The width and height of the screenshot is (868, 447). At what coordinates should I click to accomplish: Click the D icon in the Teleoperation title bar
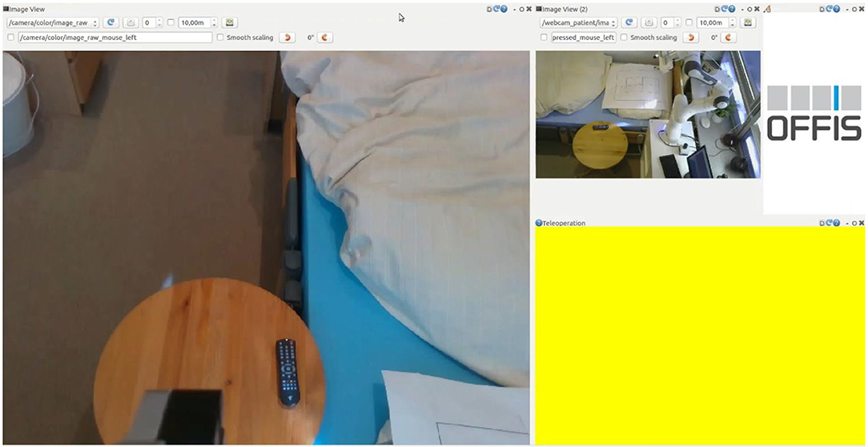[822, 223]
